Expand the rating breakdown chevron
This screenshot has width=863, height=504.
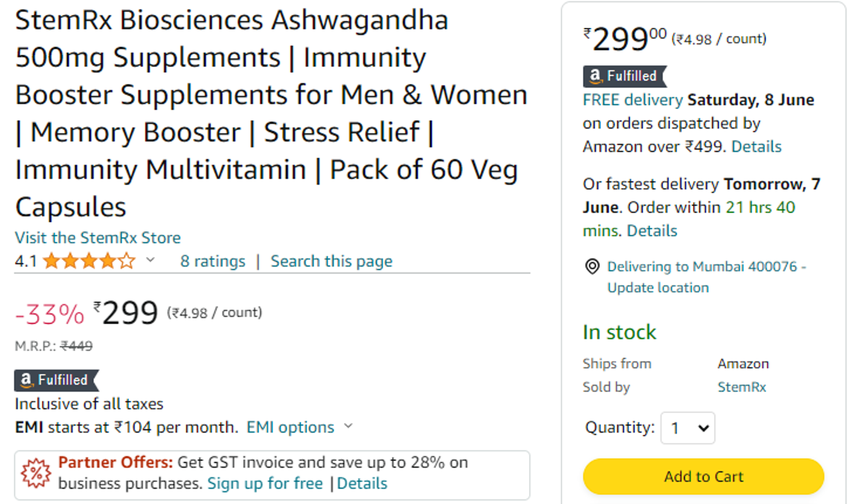click(x=150, y=259)
